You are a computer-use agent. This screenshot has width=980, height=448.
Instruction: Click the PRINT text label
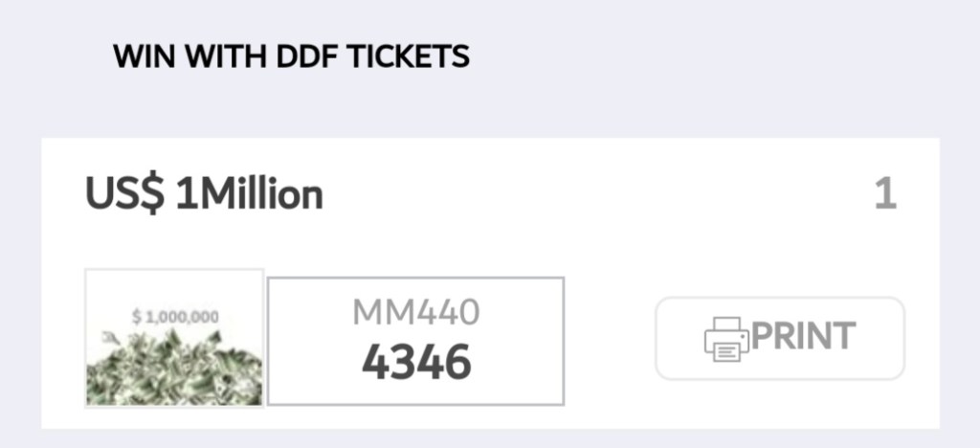[803, 336]
